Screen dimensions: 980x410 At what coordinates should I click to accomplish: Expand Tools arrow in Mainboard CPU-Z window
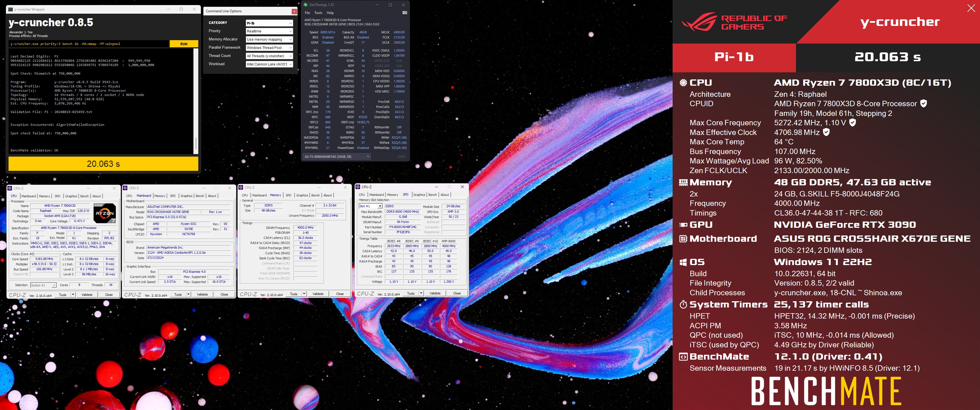(x=188, y=295)
